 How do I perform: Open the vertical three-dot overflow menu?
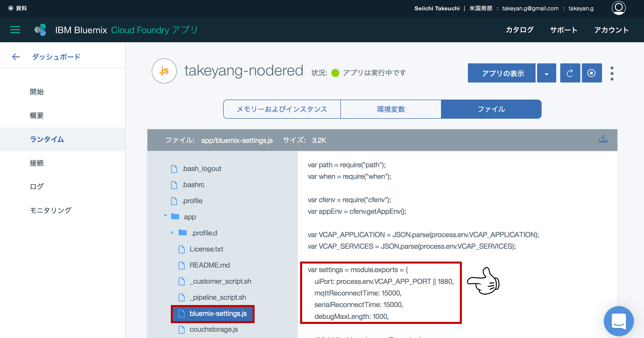[612, 73]
